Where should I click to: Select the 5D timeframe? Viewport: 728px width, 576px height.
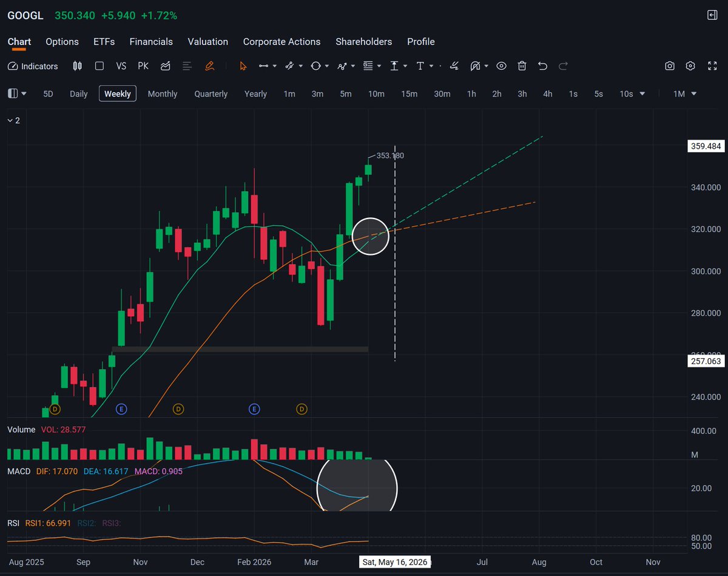pyautogui.click(x=48, y=93)
